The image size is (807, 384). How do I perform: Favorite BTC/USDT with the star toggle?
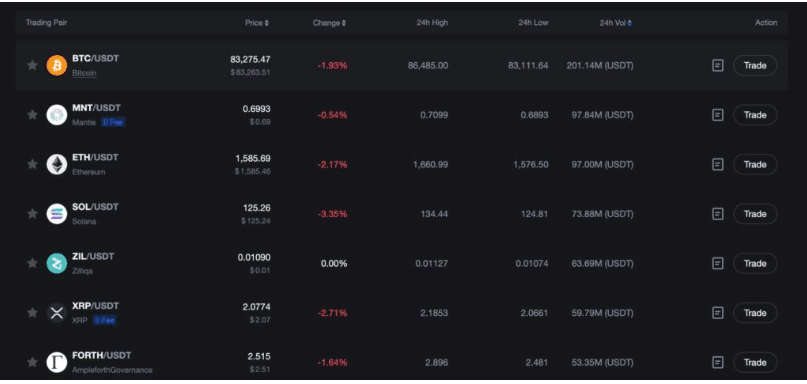pyautogui.click(x=32, y=65)
